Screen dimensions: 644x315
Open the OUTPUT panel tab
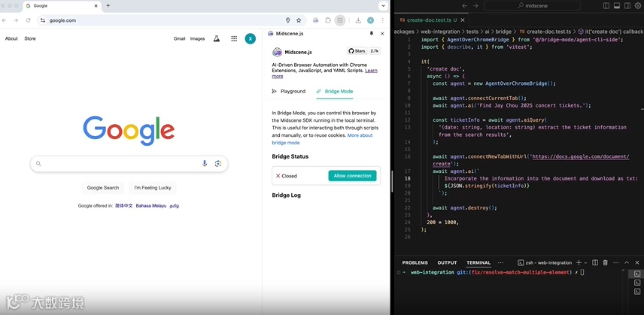click(x=447, y=263)
